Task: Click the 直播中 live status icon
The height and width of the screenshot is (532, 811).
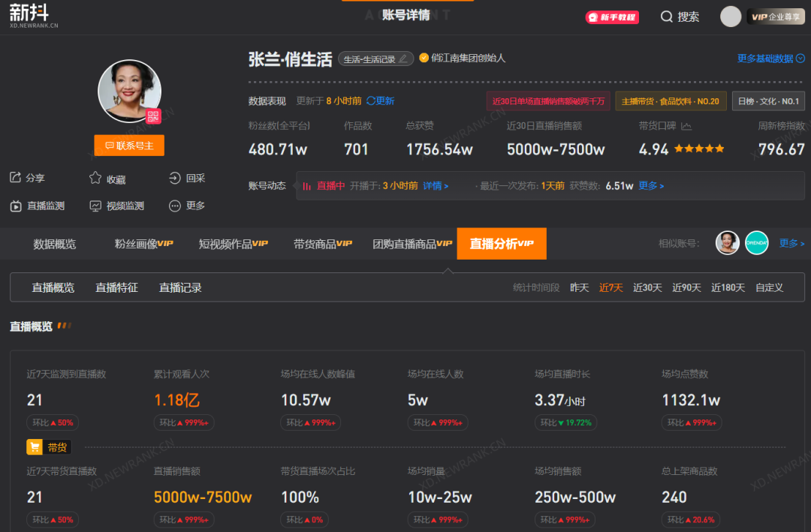Action: pyautogui.click(x=306, y=186)
